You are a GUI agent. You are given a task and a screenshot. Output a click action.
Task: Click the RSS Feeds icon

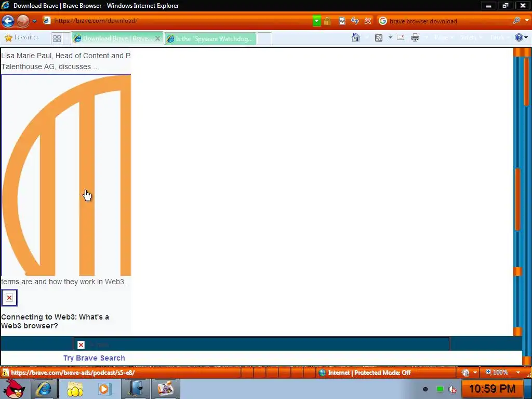pos(379,37)
